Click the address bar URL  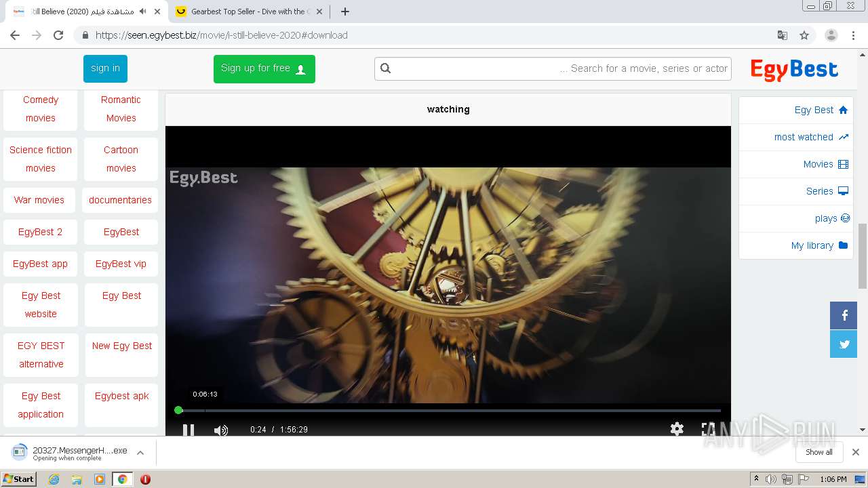point(221,35)
